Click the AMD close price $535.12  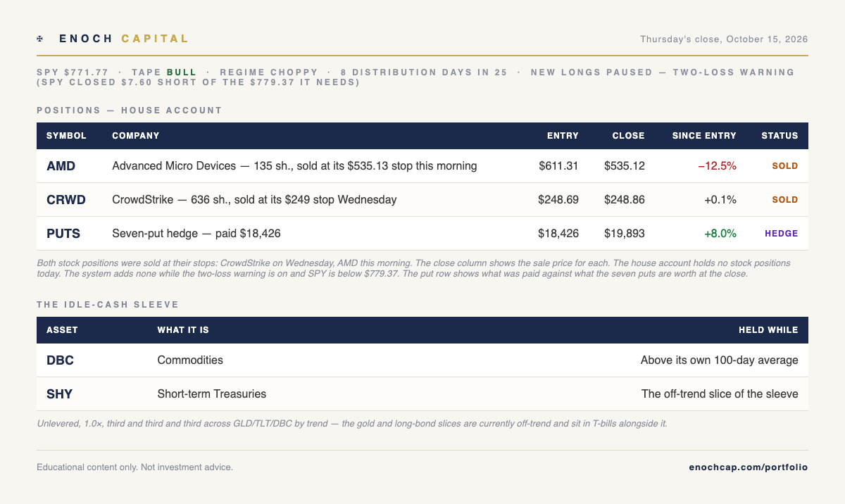[x=624, y=166]
